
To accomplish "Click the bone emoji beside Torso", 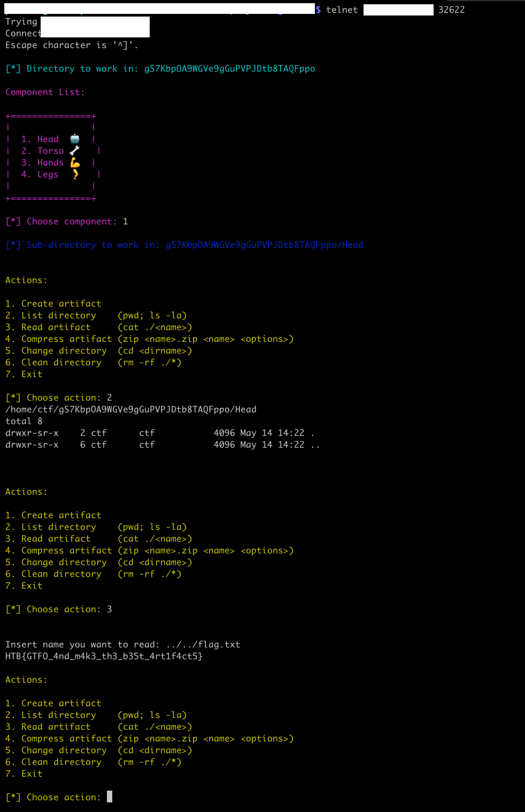I will [x=75, y=151].
